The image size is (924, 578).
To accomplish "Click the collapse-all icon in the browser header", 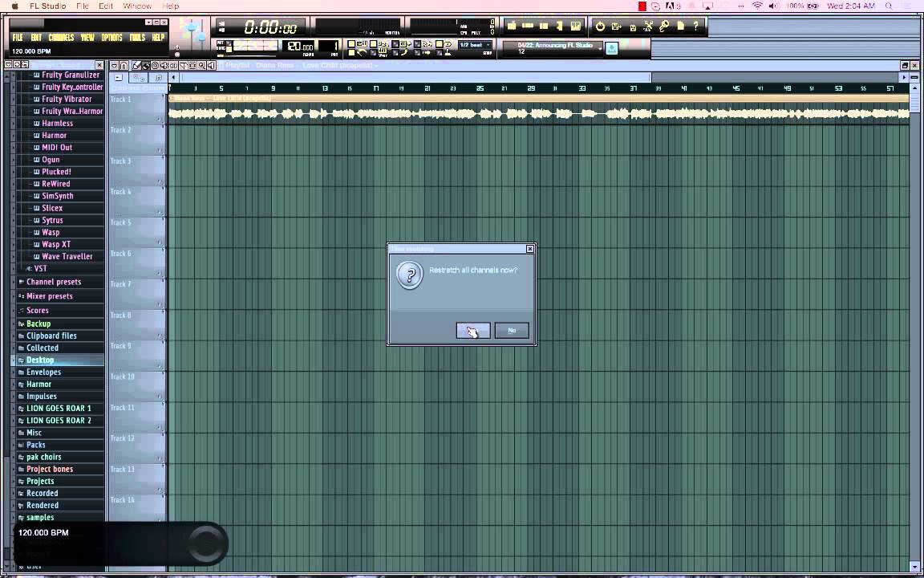I will coord(26,64).
